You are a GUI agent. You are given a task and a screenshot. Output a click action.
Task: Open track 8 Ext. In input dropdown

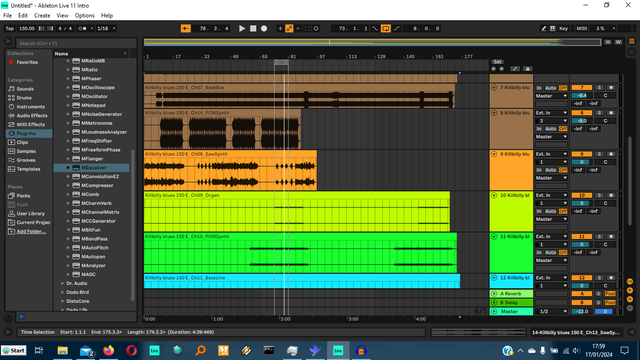551,113
